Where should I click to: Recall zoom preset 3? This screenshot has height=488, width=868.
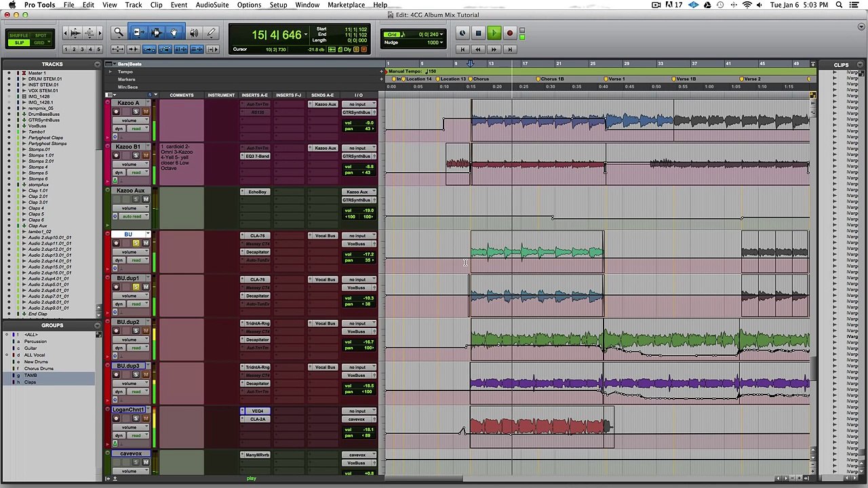click(x=82, y=49)
